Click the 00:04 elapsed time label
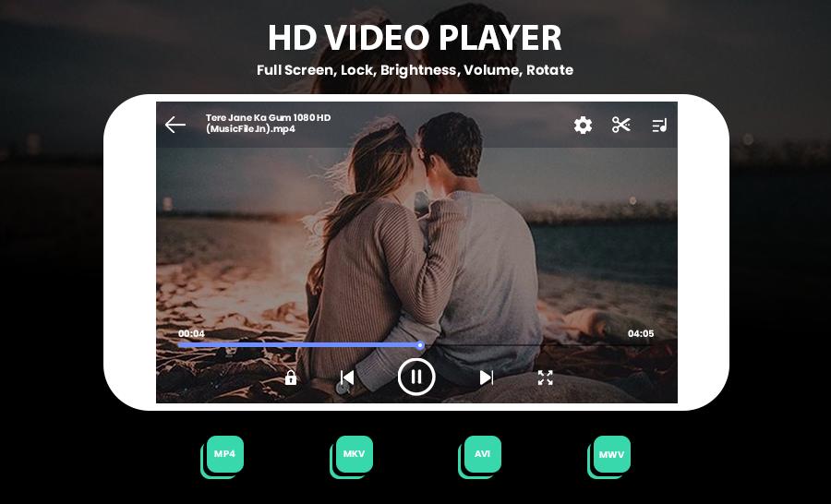Viewport: 831px width, 504px height. click(x=191, y=334)
